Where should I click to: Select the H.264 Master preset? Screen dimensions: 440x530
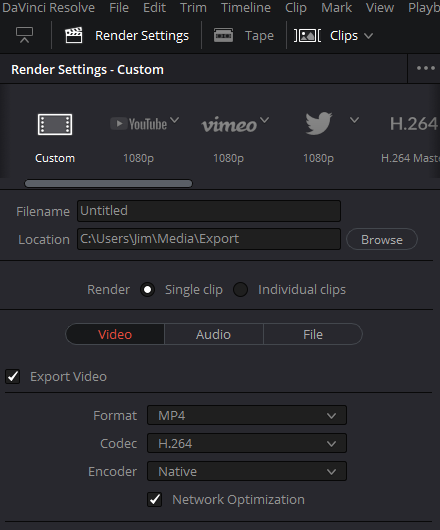tap(414, 124)
